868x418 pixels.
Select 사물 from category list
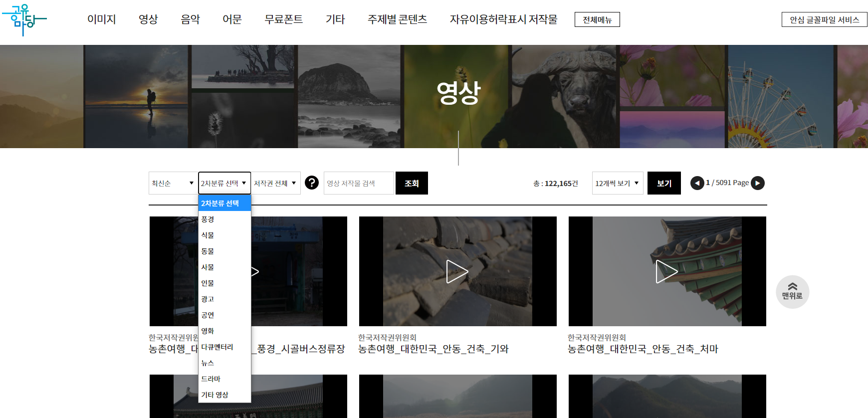(224, 267)
